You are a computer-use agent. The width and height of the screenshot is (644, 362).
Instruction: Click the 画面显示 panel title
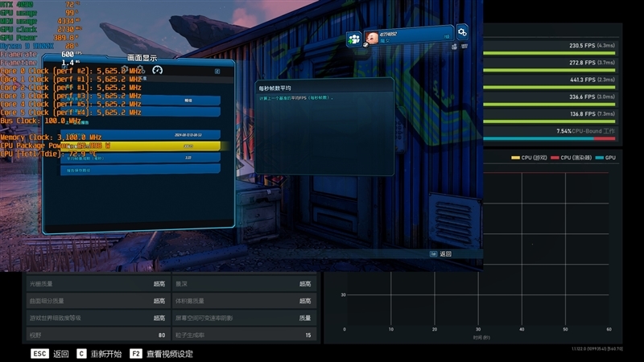[142, 58]
